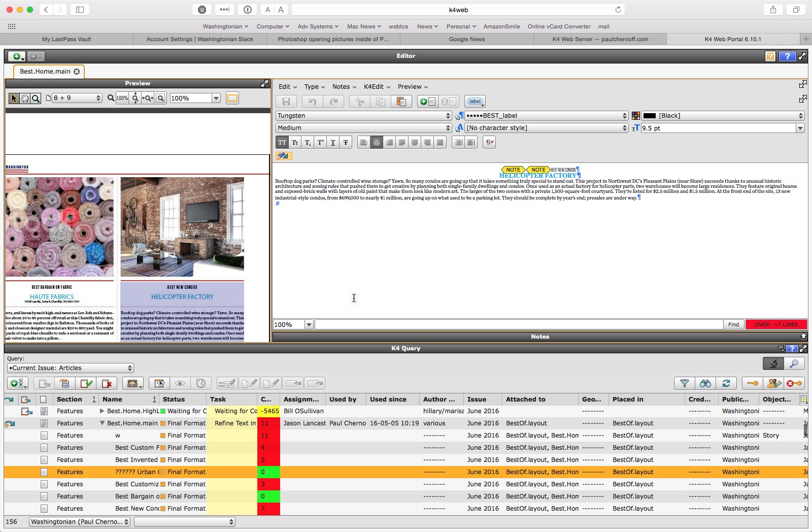This screenshot has height=532, width=812.
Task: Open the page 8 + 9 spread selector
Action: point(78,98)
